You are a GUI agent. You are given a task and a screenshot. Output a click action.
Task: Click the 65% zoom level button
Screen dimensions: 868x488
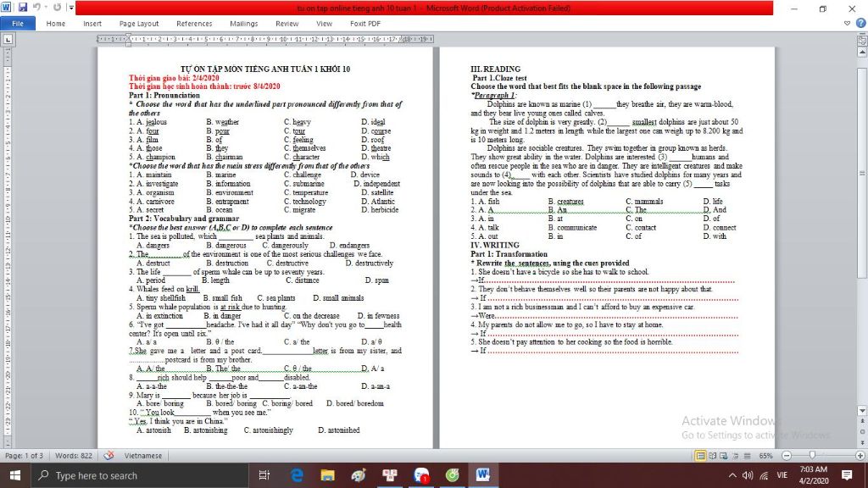(765, 456)
